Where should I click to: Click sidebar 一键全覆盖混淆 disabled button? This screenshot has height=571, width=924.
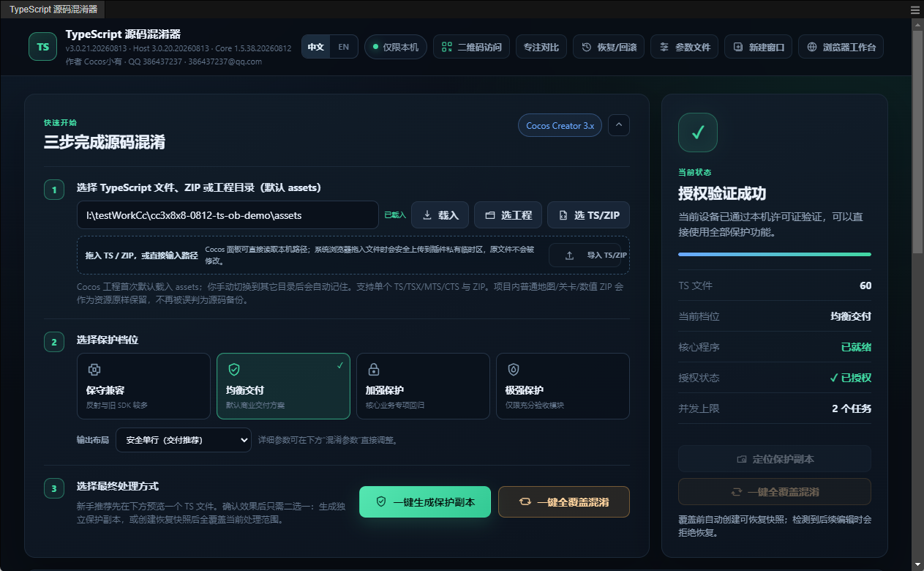775,492
